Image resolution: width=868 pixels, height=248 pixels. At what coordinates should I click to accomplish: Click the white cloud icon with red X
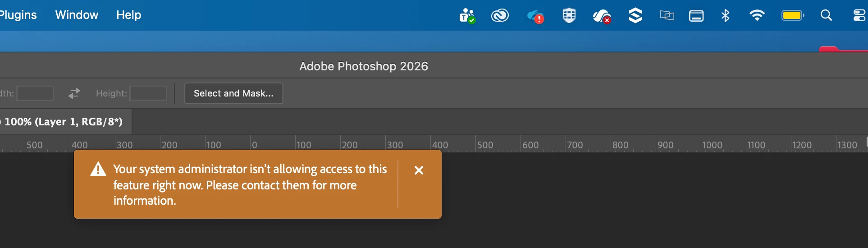pos(602,16)
